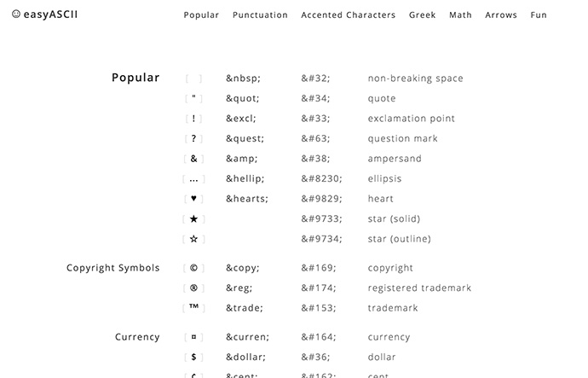
Task: Select the heart symbol box
Action: click(193, 199)
